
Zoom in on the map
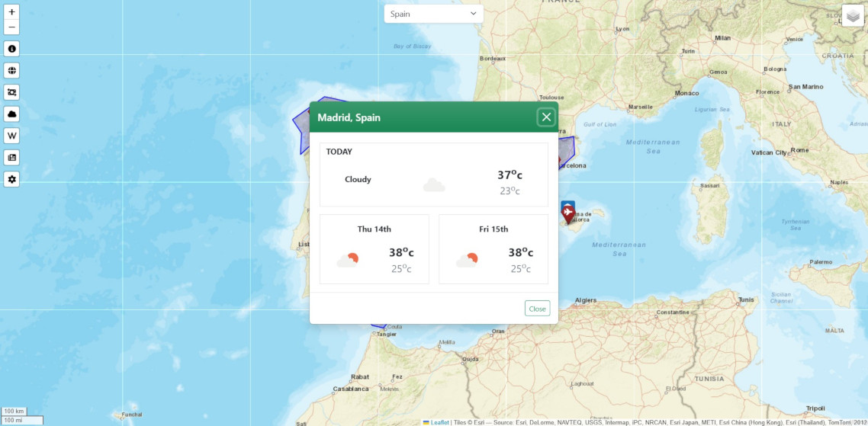click(x=11, y=12)
